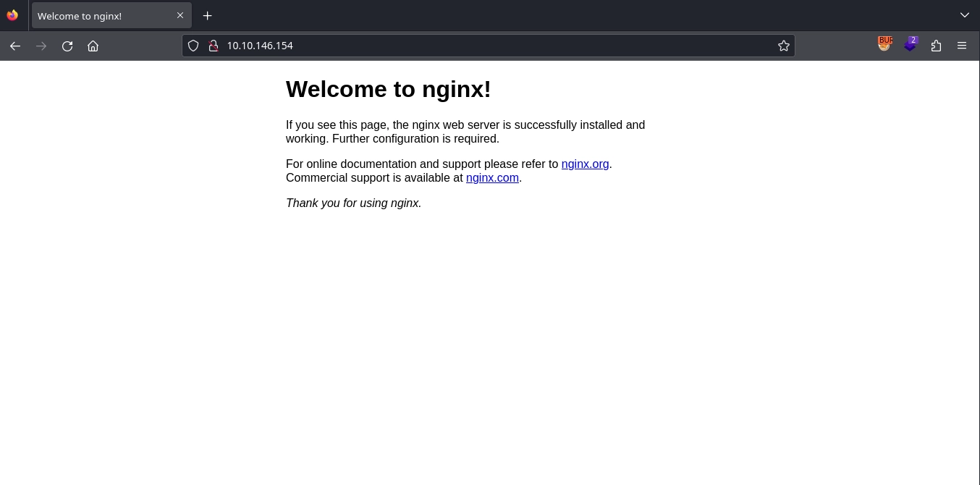Follow the nginx.org documentation link
Viewport: 980px width, 485px height.
point(585,164)
